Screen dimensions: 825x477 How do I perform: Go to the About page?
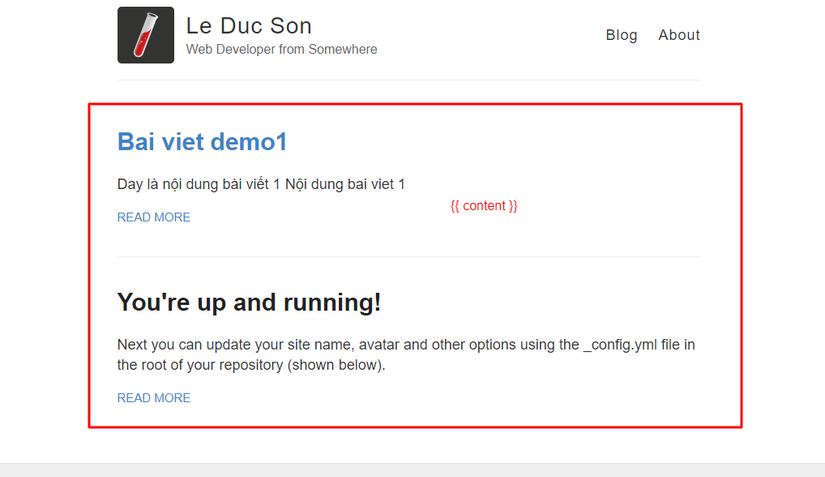679,35
